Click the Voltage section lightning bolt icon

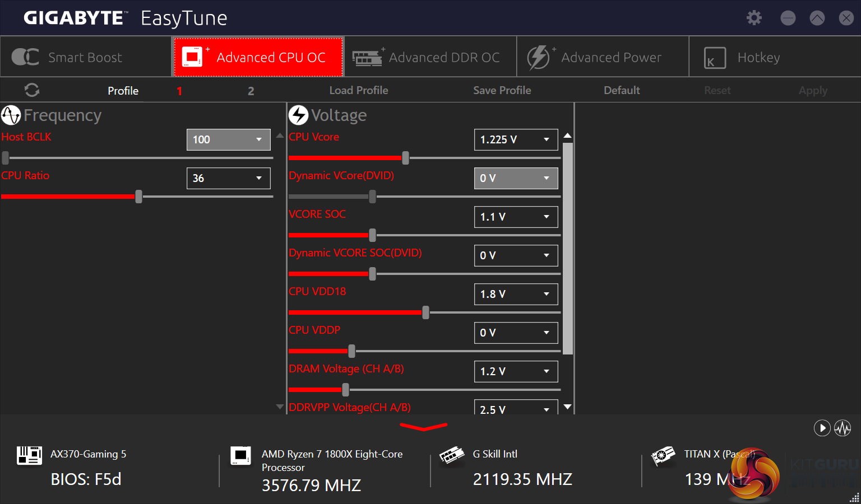(x=298, y=115)
